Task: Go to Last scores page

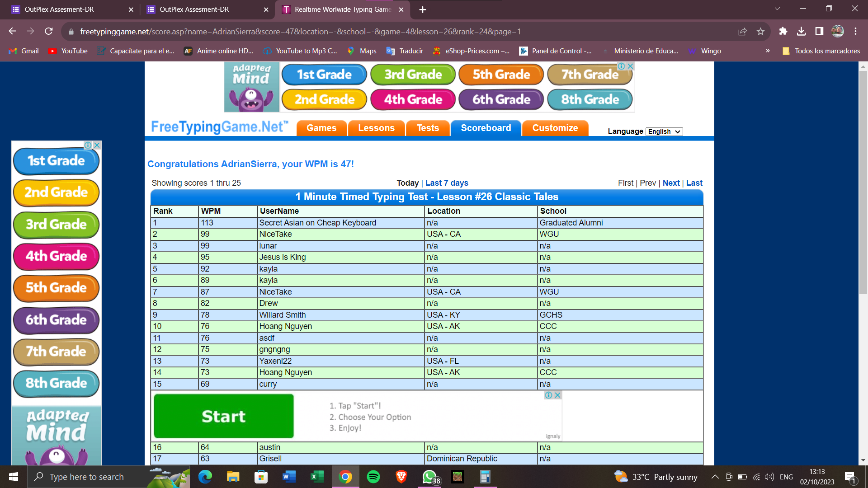Action: pyautogui.click(x=694, y=183)
